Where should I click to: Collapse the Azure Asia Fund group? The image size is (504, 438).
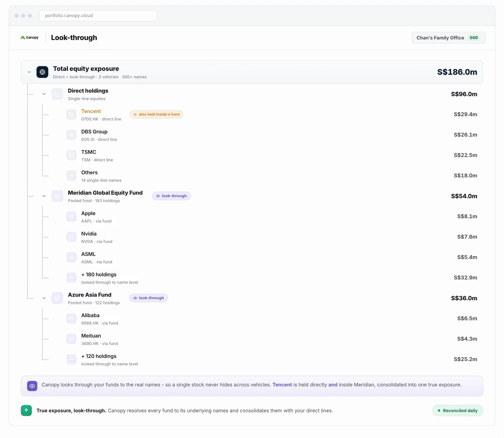click(x=44, y=298)
